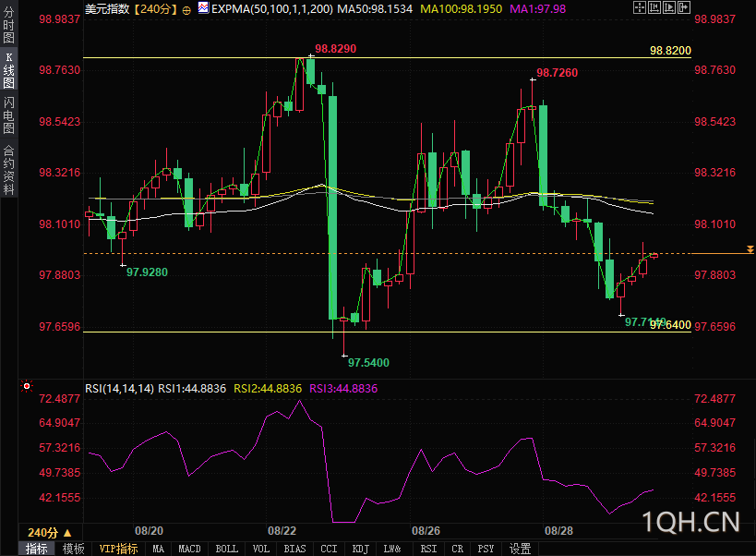The image size is (756, 556).
Task: Expand the 美元指数【240分】period selector
Action: pyautogui.click(x=131, y=8)
